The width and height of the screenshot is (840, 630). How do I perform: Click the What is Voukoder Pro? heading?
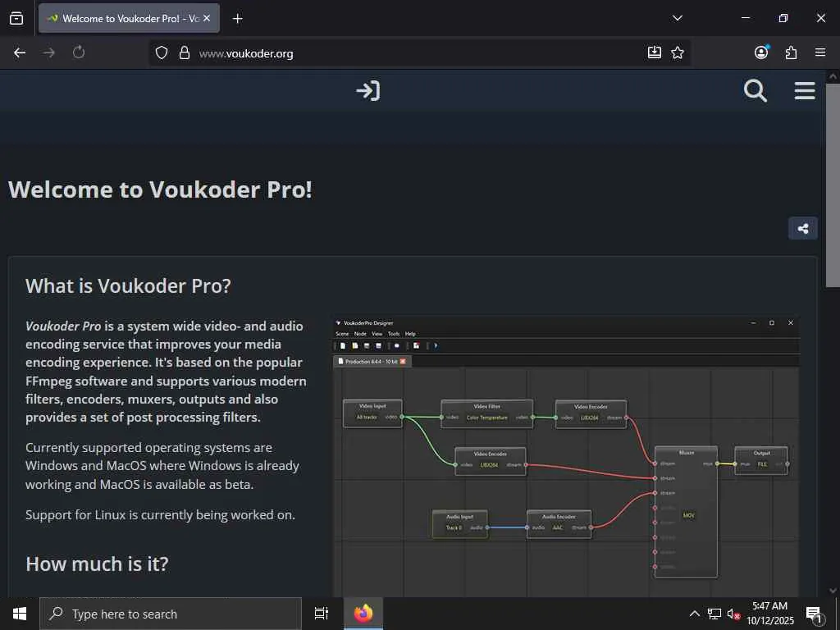coord(128,286)
